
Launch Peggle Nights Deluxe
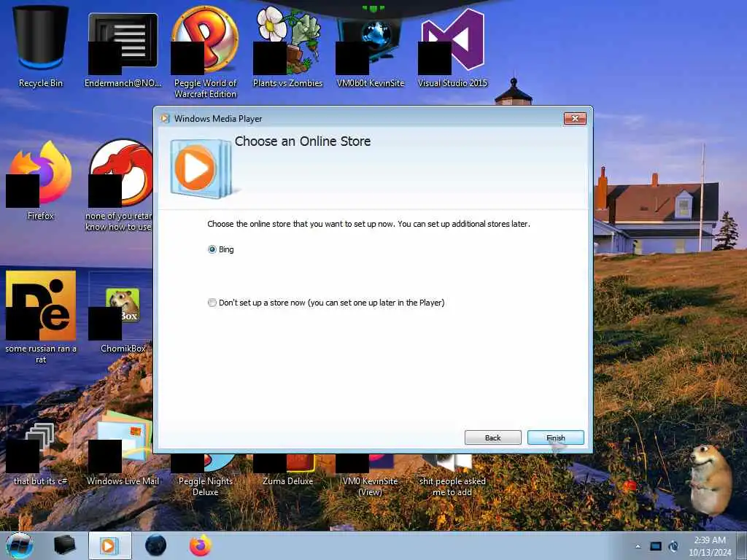[x=205, y=475]
